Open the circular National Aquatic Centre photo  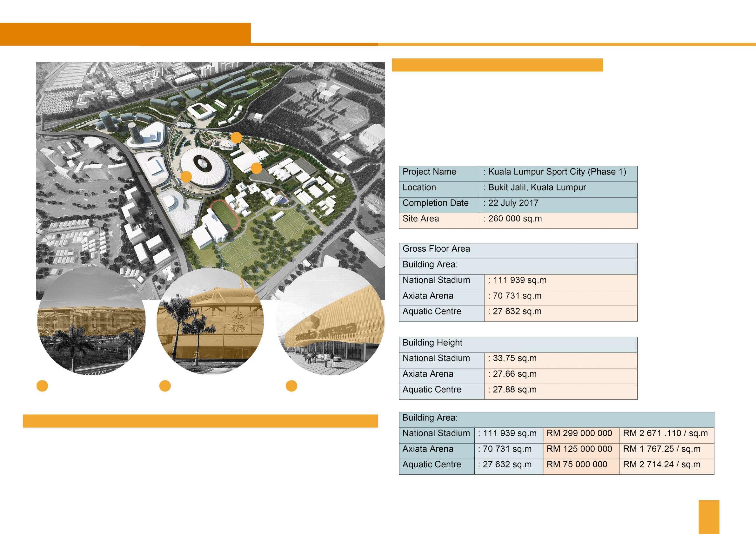pos(210,326)
